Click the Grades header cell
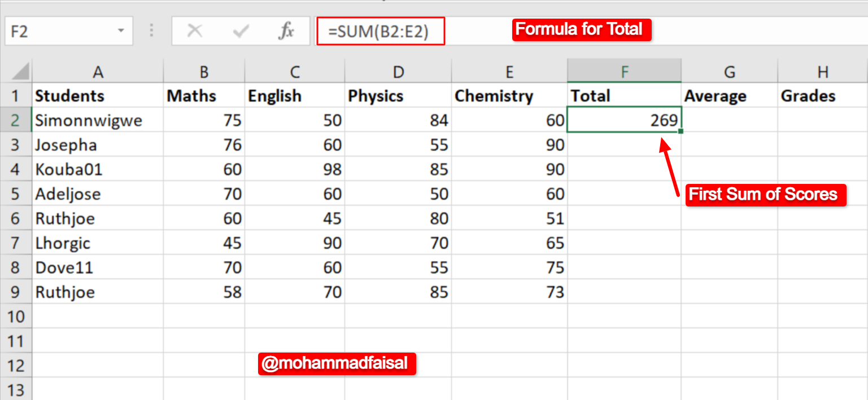The image size is (868, 400). pos(823,96)
